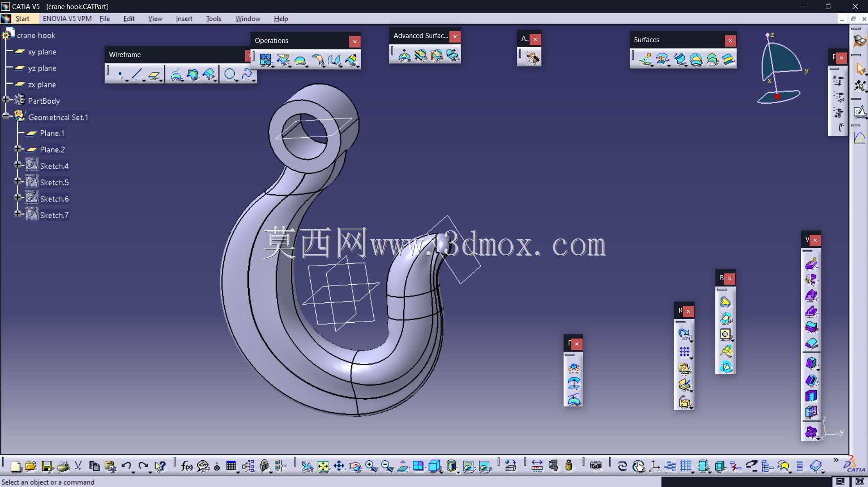Viewport: 868px width, 487px height.
Task: Expand the Sketch.6 tree node
Action: [x=18, y=197]
